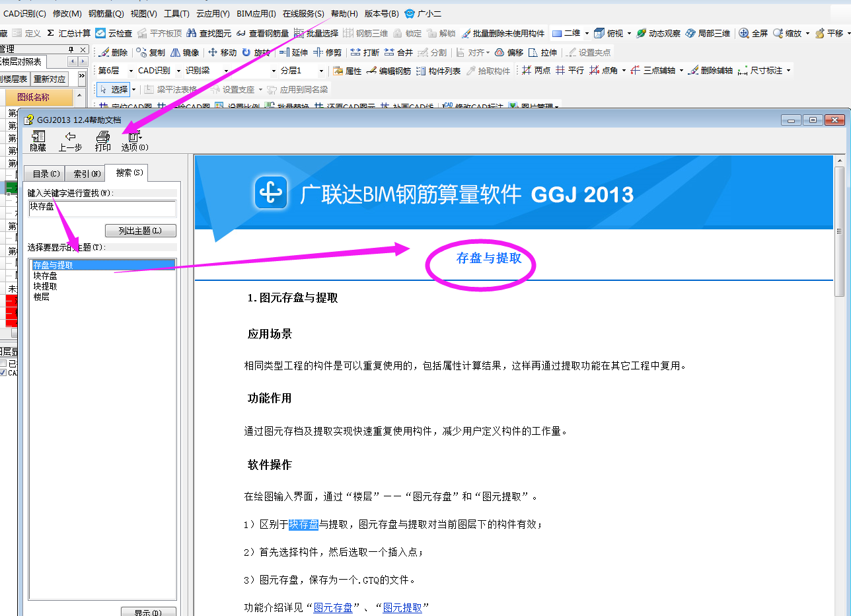Select the 延伸 extend tool
Image resolution: width=851 pixels, height=616 pixels.
pyautogui.click(x=293, y=52)
